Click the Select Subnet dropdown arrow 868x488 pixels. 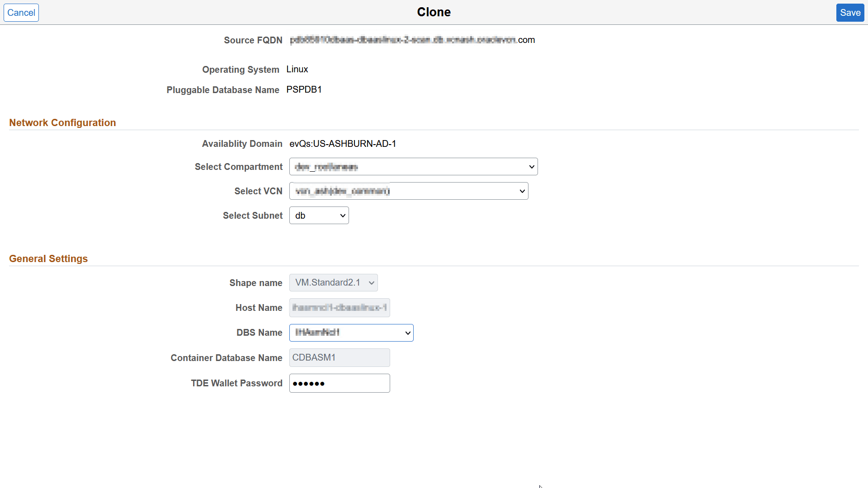(x=342, y=215)
